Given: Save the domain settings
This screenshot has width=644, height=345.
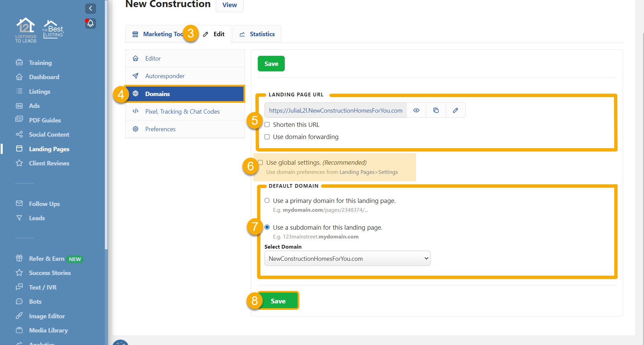Looking at the screenshot, I should tap(278, 300).
